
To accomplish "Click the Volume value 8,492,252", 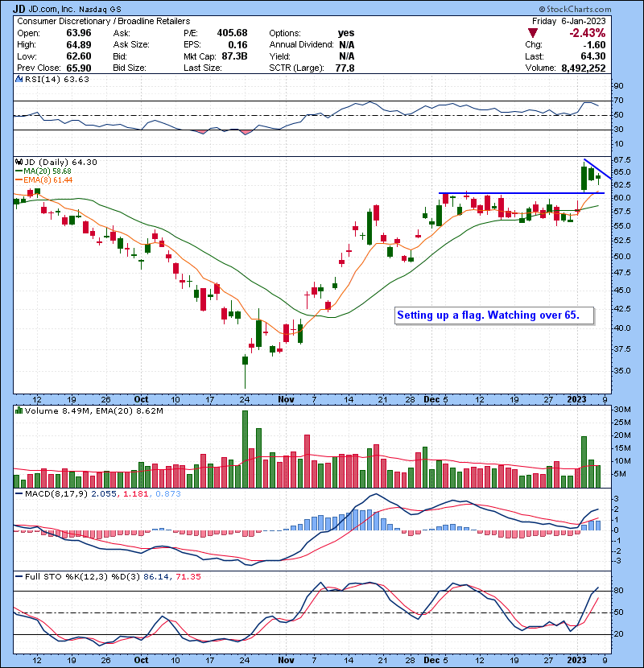I will point(584,68).
